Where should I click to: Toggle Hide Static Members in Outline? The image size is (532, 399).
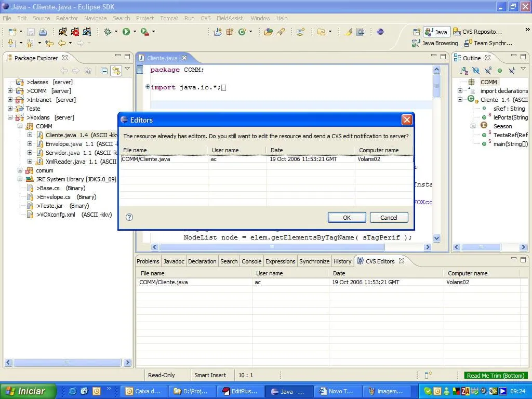pos(488,71)
